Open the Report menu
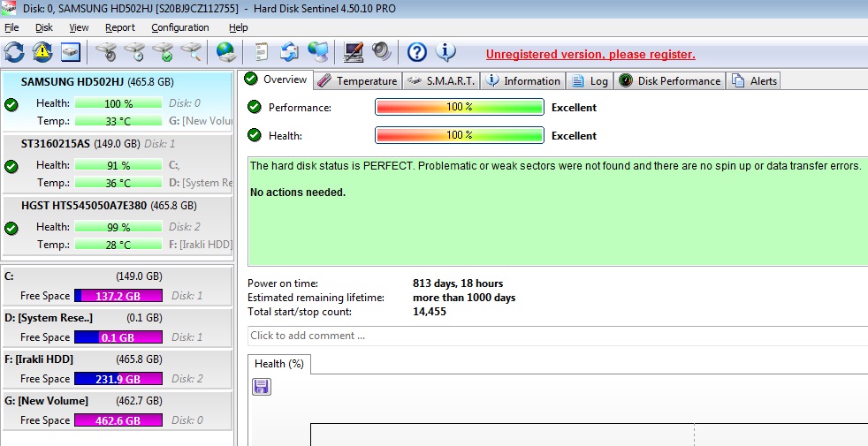The height and width of the screenshot is (446, 868). pos(120,27)
